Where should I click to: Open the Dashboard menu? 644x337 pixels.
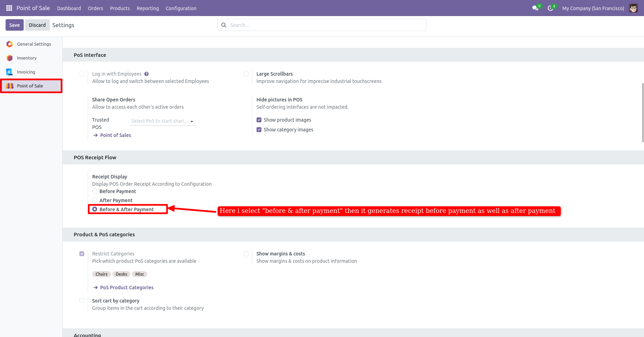(x=69, y=8)
